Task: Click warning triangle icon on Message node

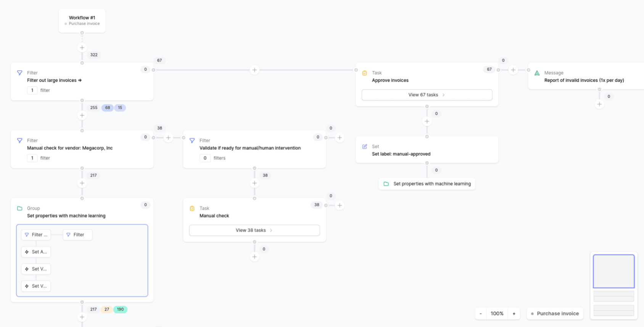Action: click(537, 73)
